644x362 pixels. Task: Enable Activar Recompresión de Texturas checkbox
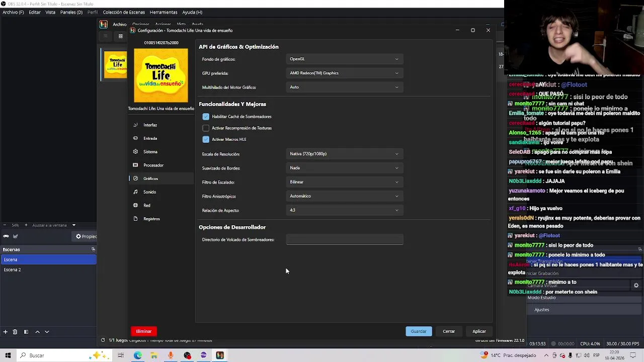click(x=206, y=128)
